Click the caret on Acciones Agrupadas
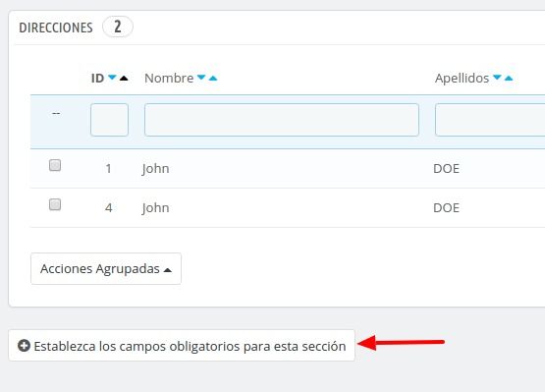This screenshot has height=392, width=545. coord(168,270)
